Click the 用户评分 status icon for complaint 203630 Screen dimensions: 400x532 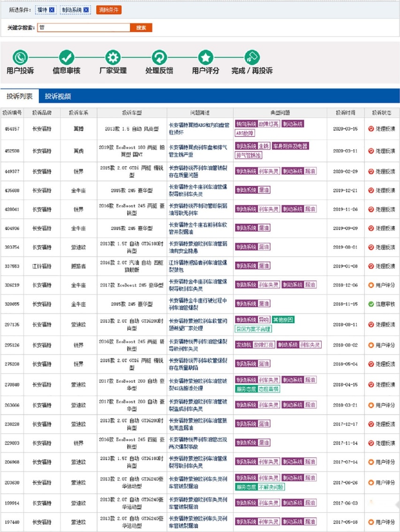(x=371, y=482)
